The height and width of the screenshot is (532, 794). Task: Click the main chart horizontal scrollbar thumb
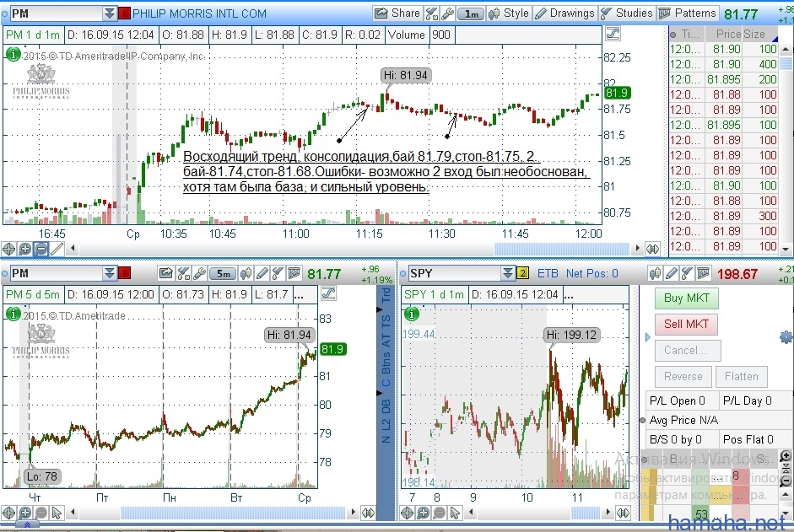(562, 249)
